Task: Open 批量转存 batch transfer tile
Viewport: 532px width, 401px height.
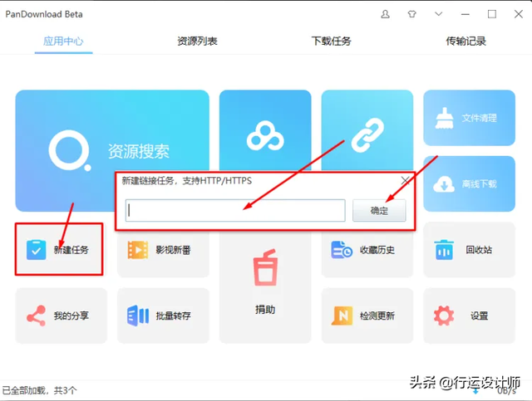Action: 163,315
